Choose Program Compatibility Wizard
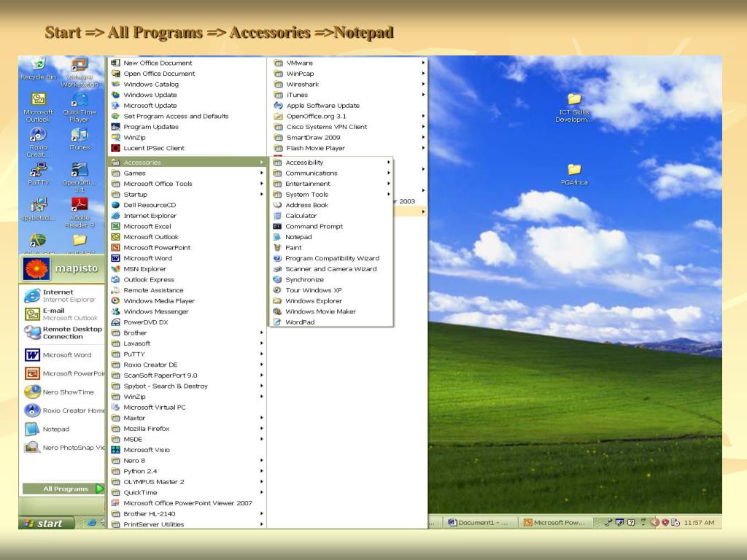The image size is (747, 560). click(332, 258)
